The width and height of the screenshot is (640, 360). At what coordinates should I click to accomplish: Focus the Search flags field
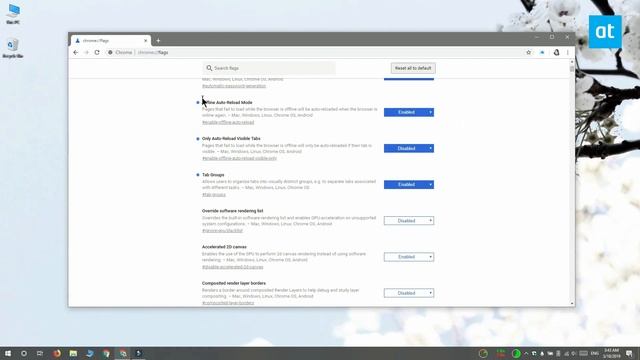269,68
